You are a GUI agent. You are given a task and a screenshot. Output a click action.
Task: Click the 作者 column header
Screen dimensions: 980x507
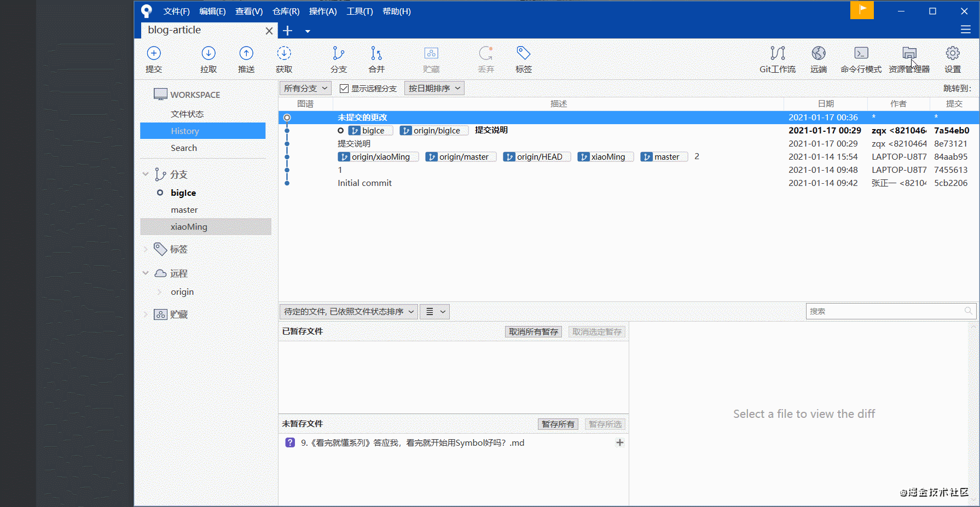(x=898, y=104)
